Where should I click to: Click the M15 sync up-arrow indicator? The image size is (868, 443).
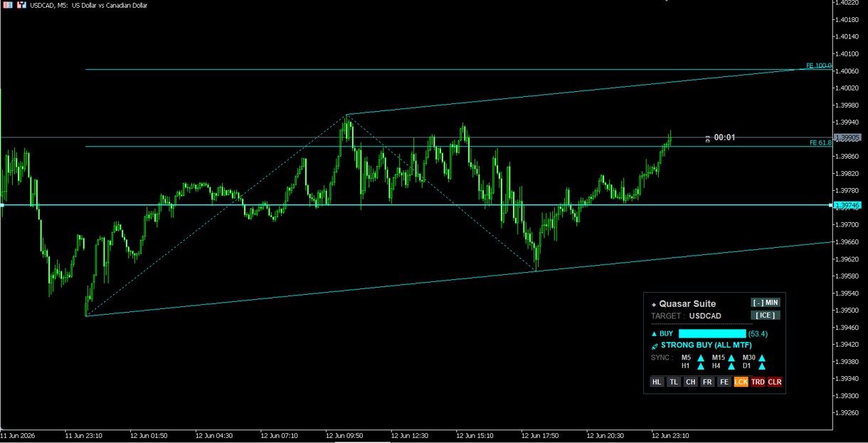pyautogui.click(x=731, y=358)
